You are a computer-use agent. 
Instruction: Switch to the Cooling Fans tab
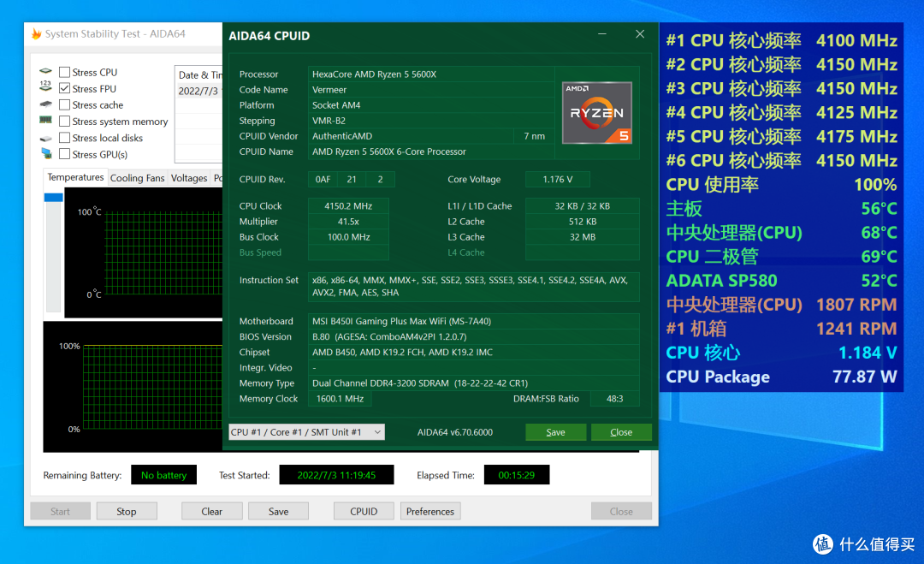coord(137,178)
